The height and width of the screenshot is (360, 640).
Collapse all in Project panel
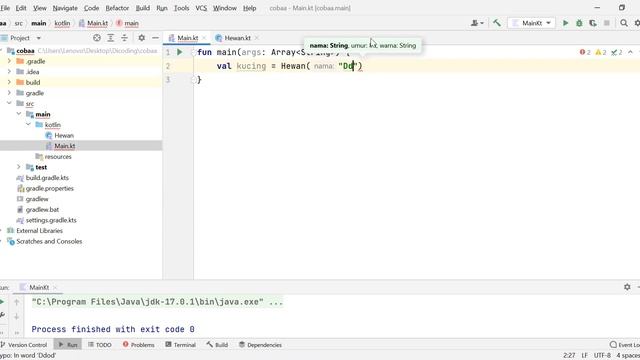coord(124,38)
